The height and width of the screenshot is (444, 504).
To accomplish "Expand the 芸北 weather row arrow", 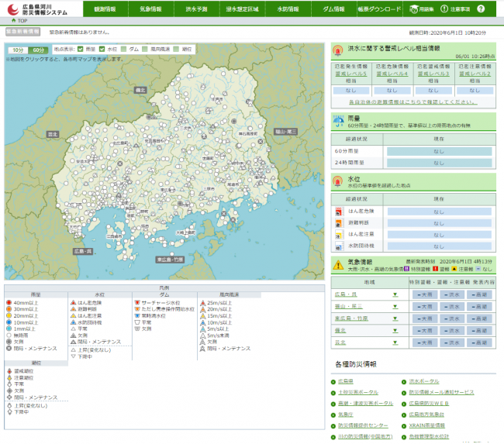I will (x=395, y=342).
